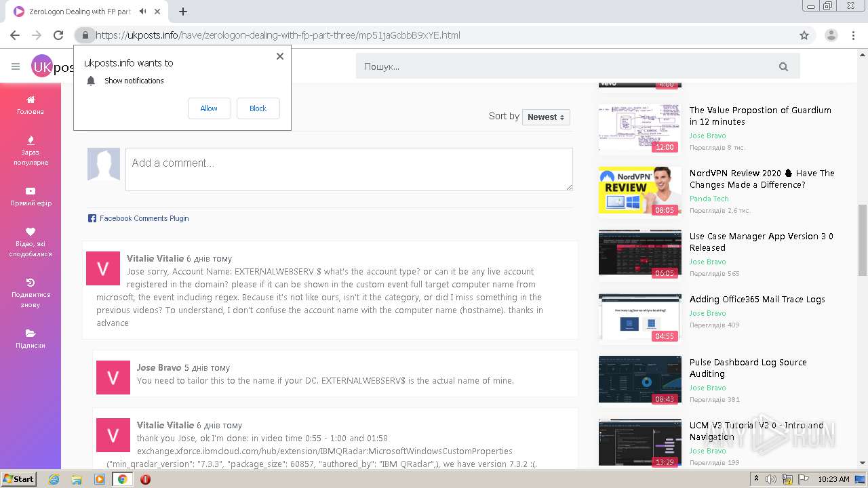
Task: Click the search magnifier icon
Action: [x=783, y=66]
